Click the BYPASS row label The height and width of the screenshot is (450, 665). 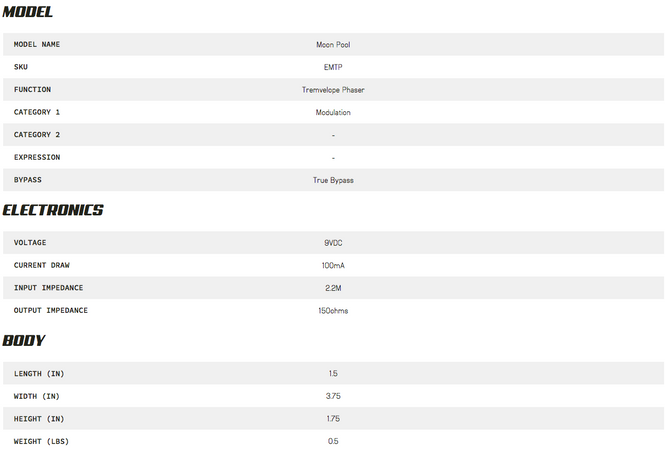coord(28,180)
